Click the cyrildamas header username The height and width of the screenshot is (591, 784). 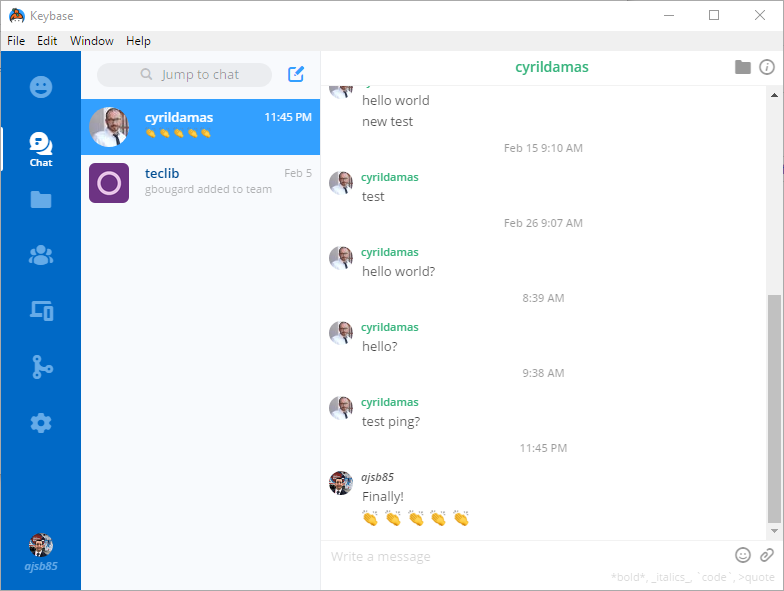[552, 67]
